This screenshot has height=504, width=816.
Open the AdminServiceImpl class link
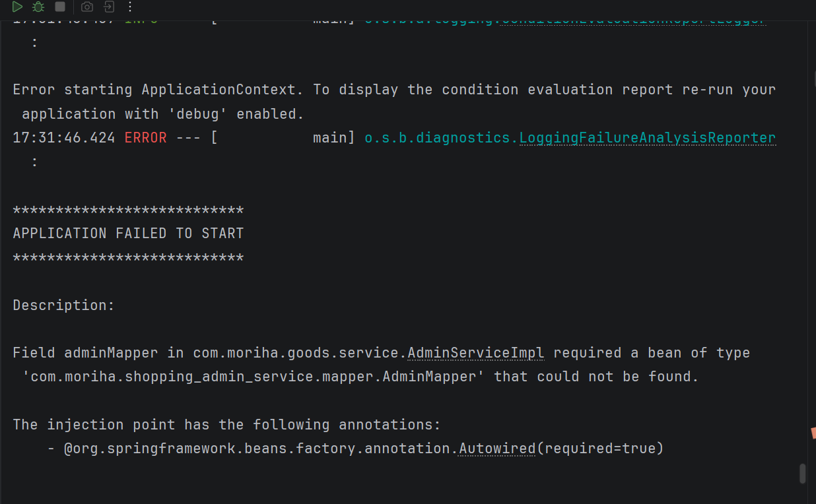tap(476, 353)
